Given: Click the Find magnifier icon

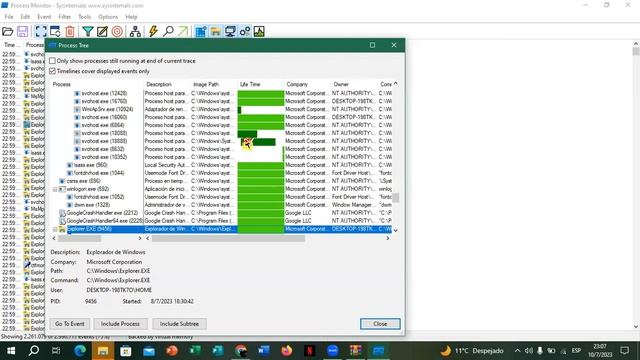Looking at the screenshot, I should (x=168, y=31).
